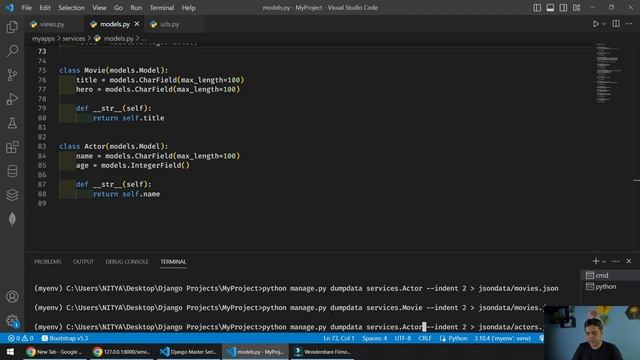
Task: Switch to the views.py tab
Action: point(53,24)
